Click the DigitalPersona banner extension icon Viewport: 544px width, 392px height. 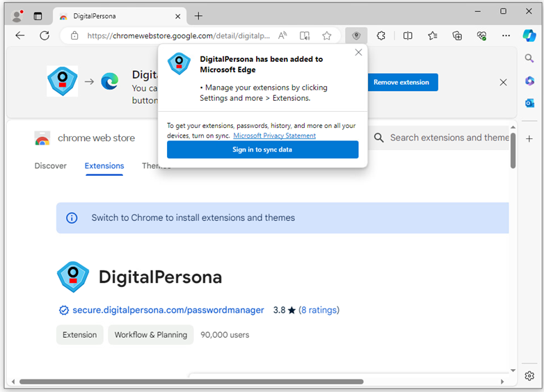[63, 81]
